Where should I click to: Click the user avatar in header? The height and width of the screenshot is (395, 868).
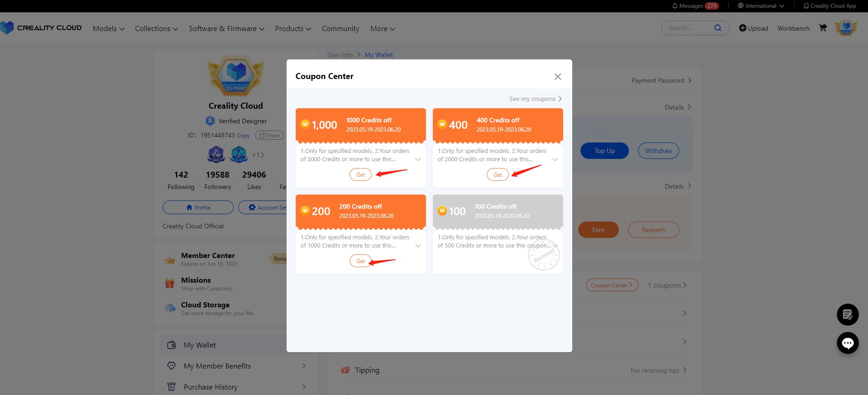coord(846,28)
